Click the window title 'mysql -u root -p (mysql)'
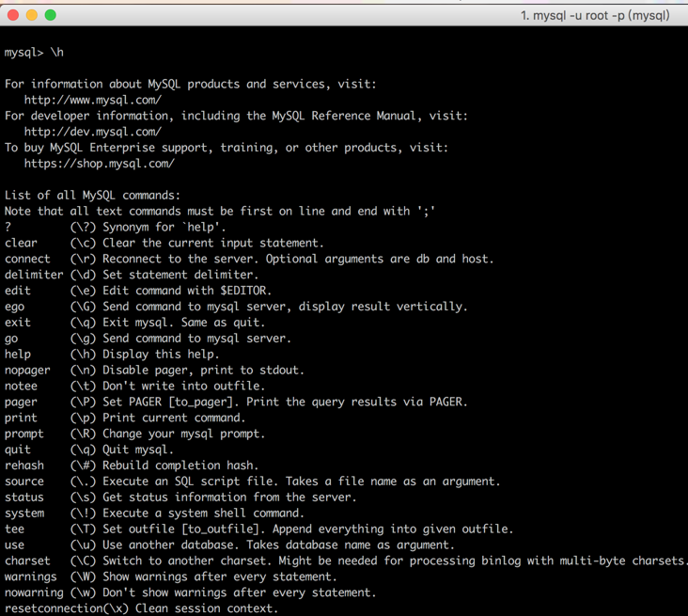This screenshot has width=688, height=616. pos(595,16)
